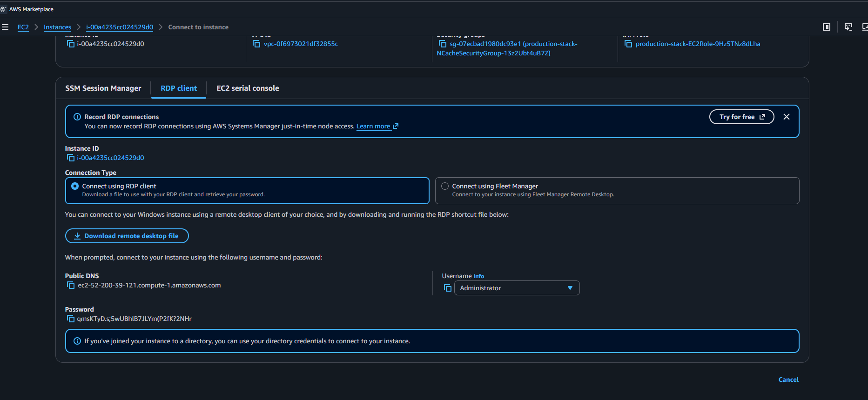Click the Connect to instance breadcrumb text
This screenshot has height=400, width=868.
(x=198, y=27)
